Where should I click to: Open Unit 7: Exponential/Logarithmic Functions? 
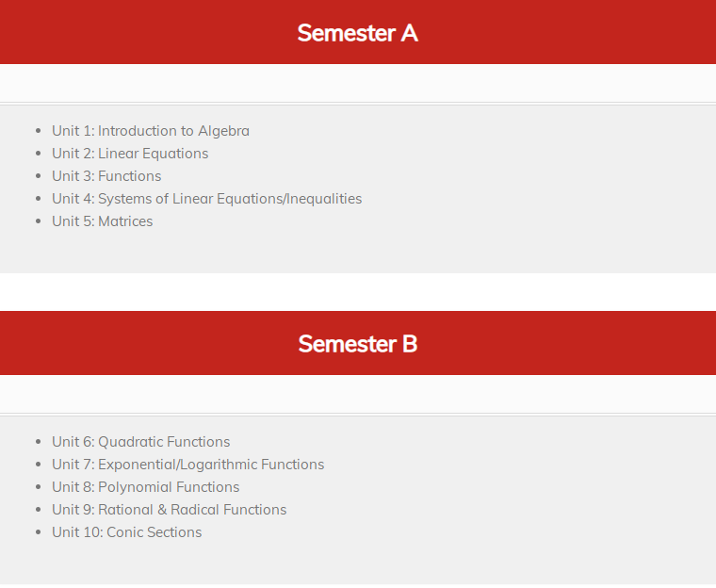point(188,465)
